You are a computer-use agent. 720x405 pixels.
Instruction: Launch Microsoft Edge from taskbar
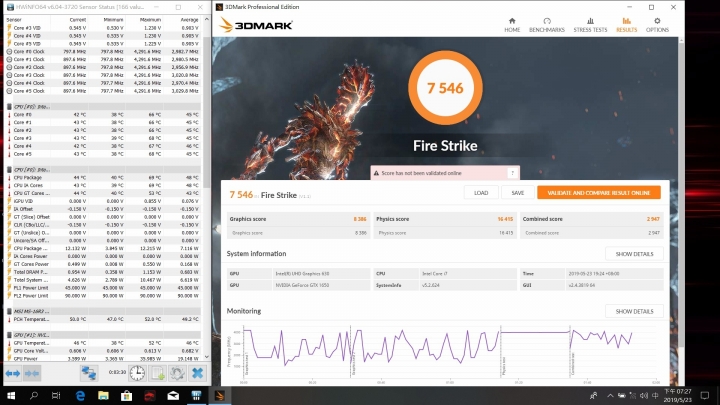(80, 395)
